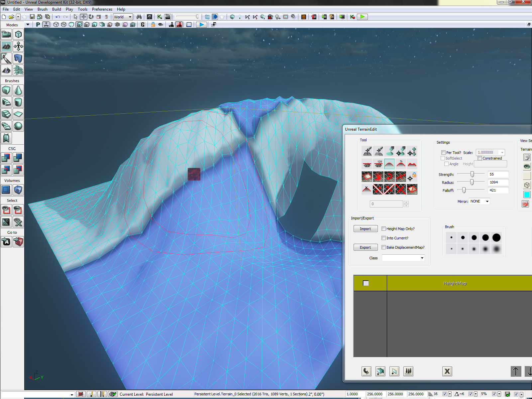Open the World coordinate system dropdown
Image resolution: width=532 pixels, height=399 pixels.
coord(123,17)
